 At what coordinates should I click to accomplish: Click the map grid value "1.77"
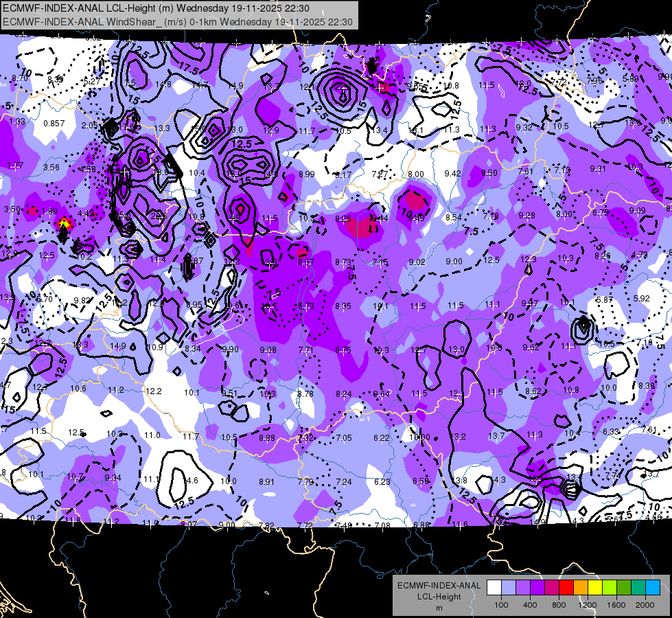tap(15, 165)
